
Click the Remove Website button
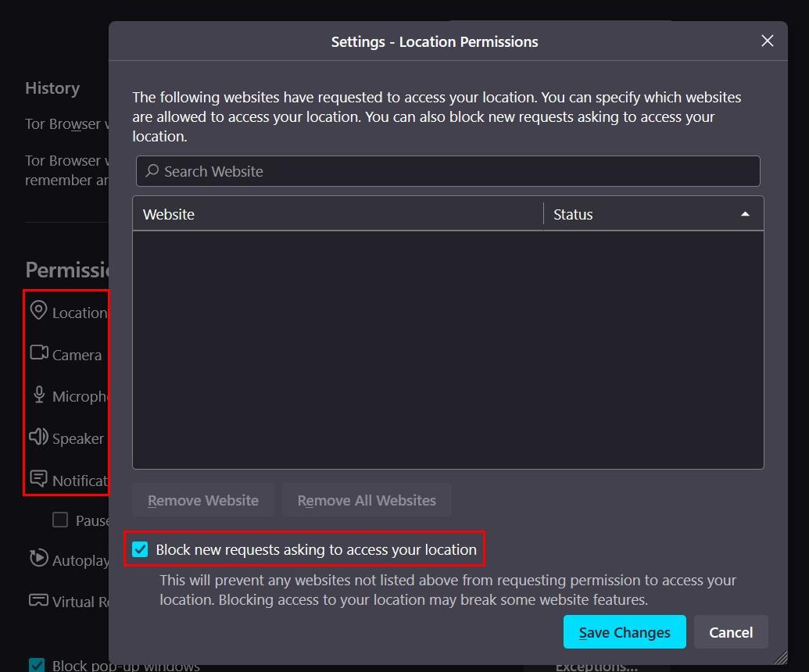tap(202, 499)
